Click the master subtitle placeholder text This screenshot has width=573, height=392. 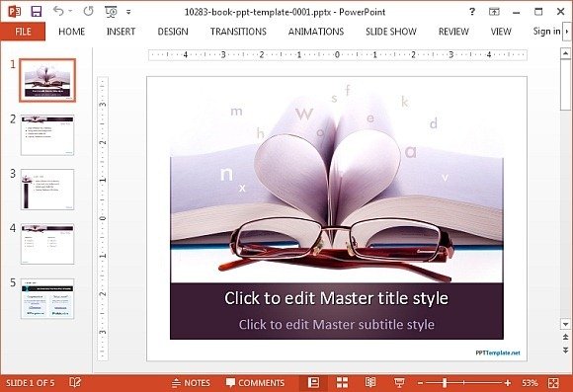(x=337, y=325)
